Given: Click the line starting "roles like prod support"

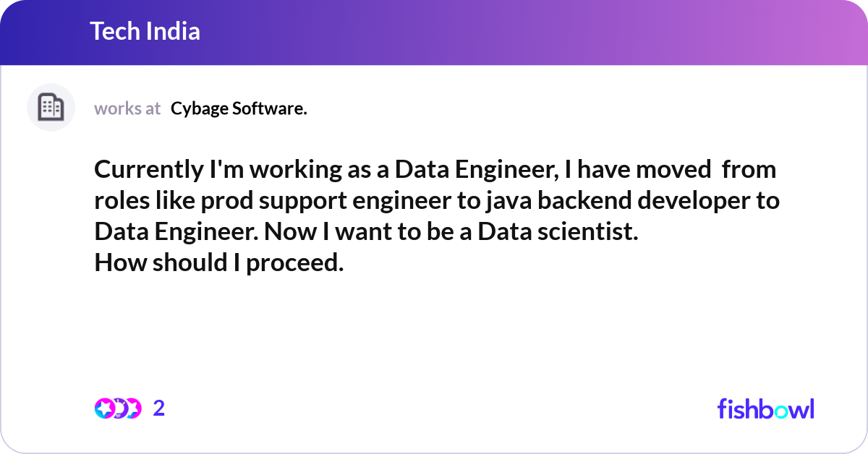Looking at the screenshot, I should click(x=437, y=201).
